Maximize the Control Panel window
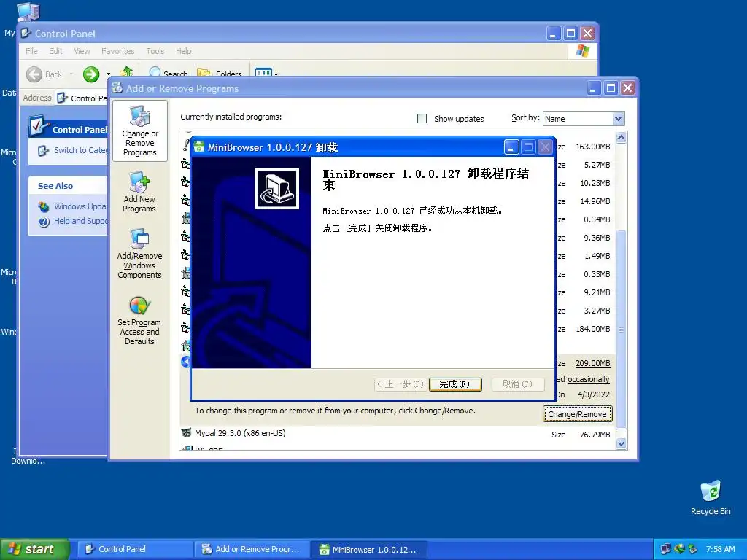 pyautogui.click(x=570, y=34)
